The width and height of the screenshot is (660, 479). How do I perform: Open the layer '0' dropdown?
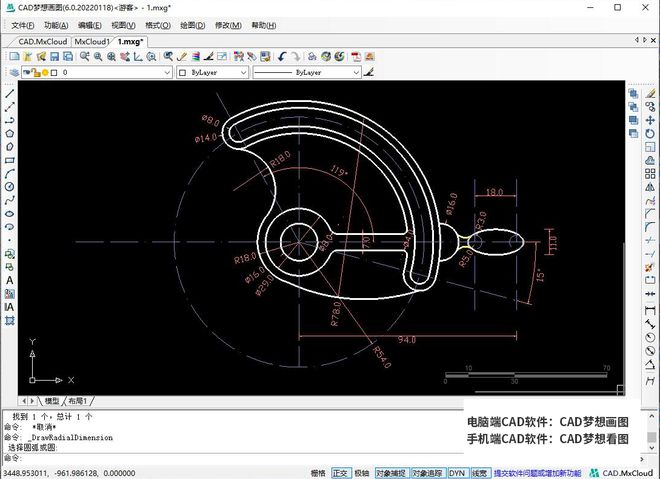[97, 72]
